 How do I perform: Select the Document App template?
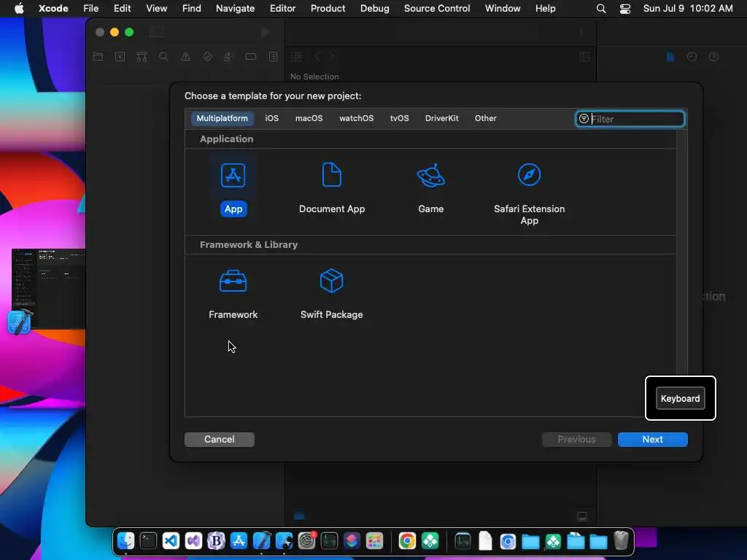pyautogui.click(x=332, y=188)
